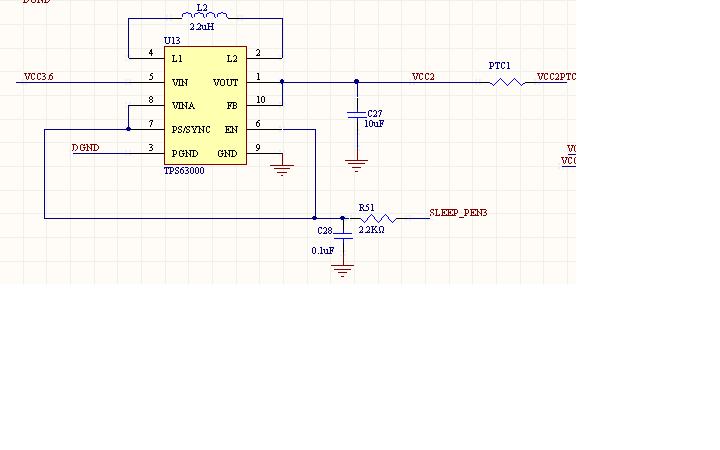720x450 pixels.
Task: Click junction dot above capacitor C27
Action: coord(356,81)
